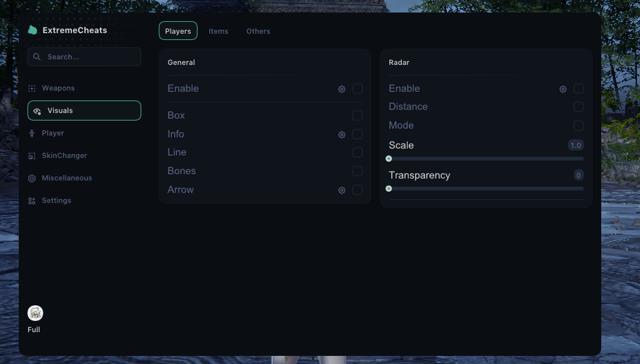This screenshot has width=640, height=364.
Task: Toggle the Radar Mode checkbox
Action: pyautogui.click(x=578, y=125)
